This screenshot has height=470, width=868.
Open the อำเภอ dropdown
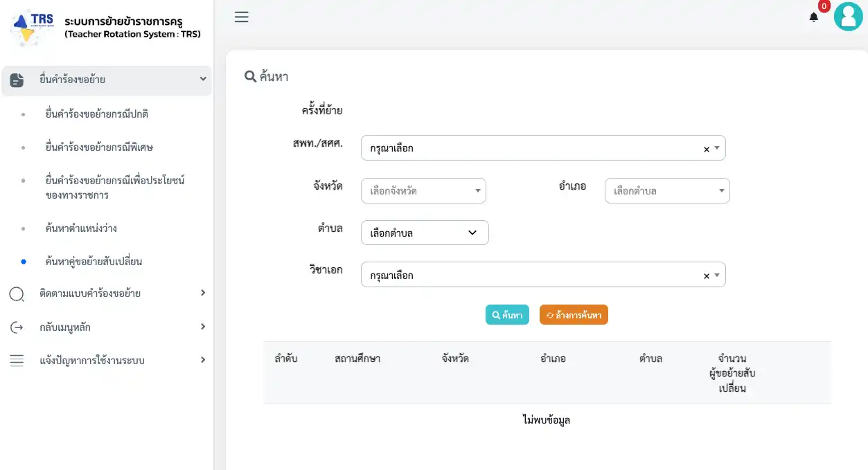[667, 190]
